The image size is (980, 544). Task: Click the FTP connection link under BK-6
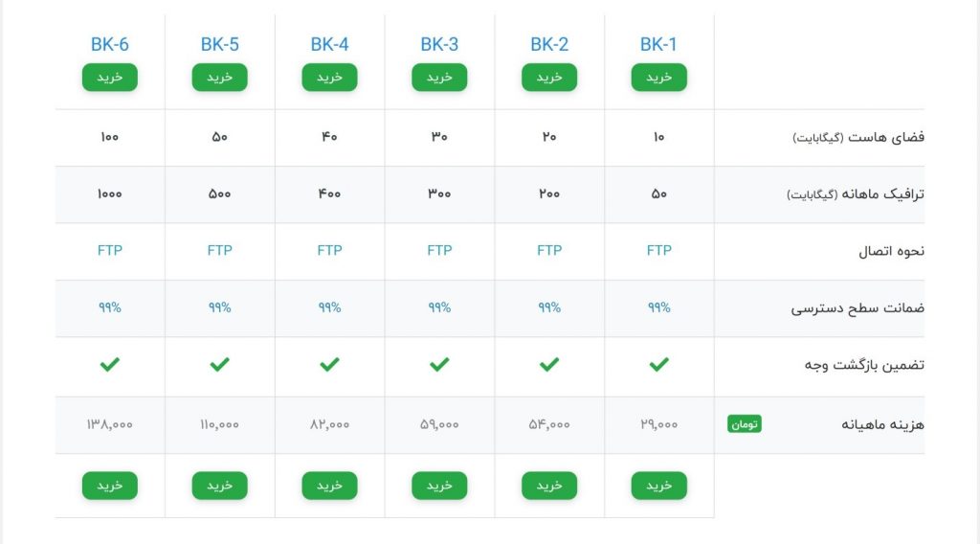coord(109,250)
